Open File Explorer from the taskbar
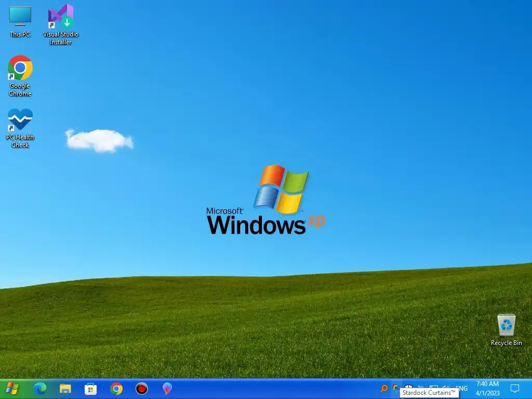The image size is (532, 399). (65, 389)
